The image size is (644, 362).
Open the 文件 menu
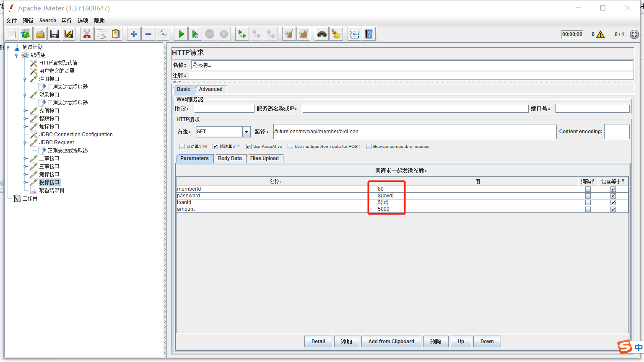pos(11,21)
